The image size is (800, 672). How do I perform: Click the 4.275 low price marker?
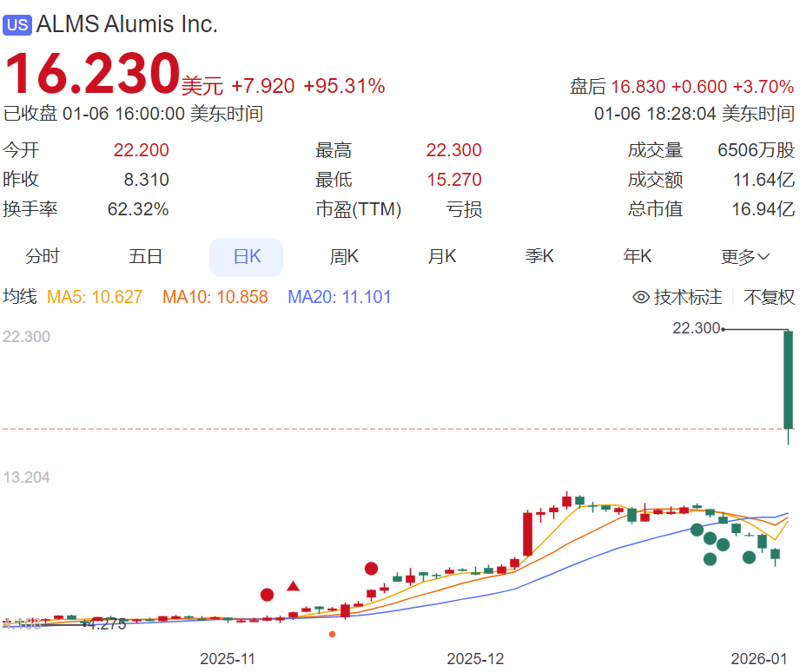(107, 624)
